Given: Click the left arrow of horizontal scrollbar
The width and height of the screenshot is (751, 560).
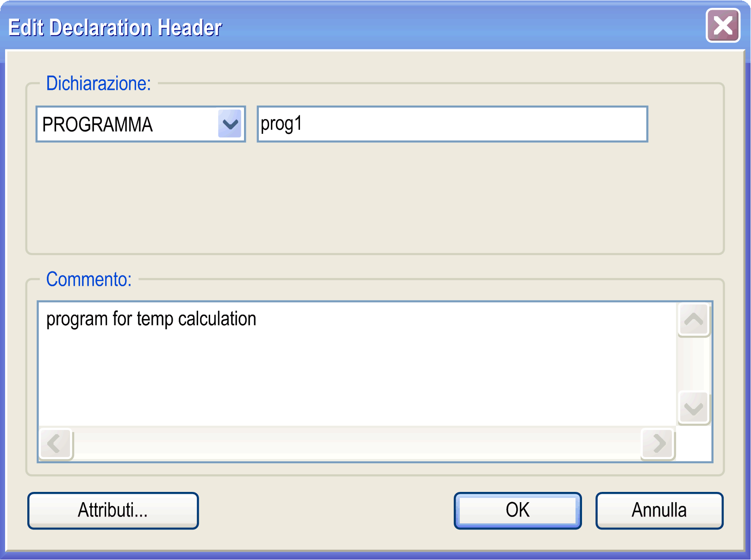Looking at the screenshot, I should [56, 444].
